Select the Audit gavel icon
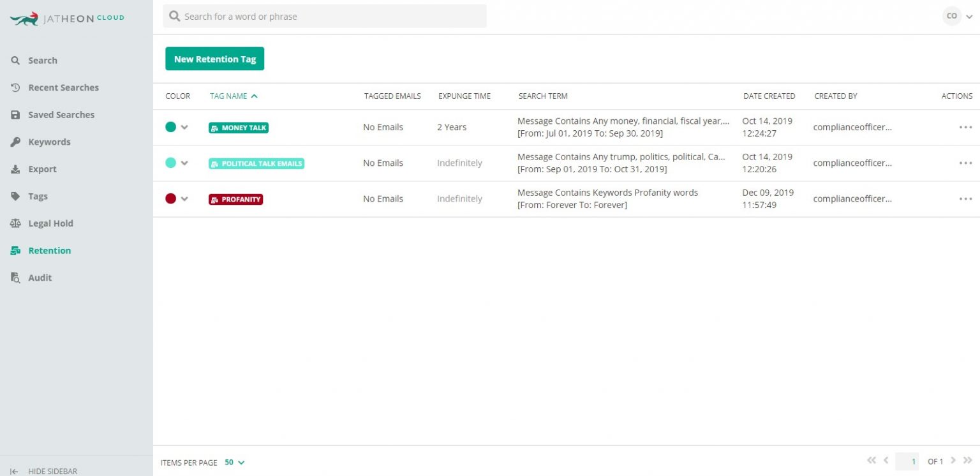 point(15,278)
